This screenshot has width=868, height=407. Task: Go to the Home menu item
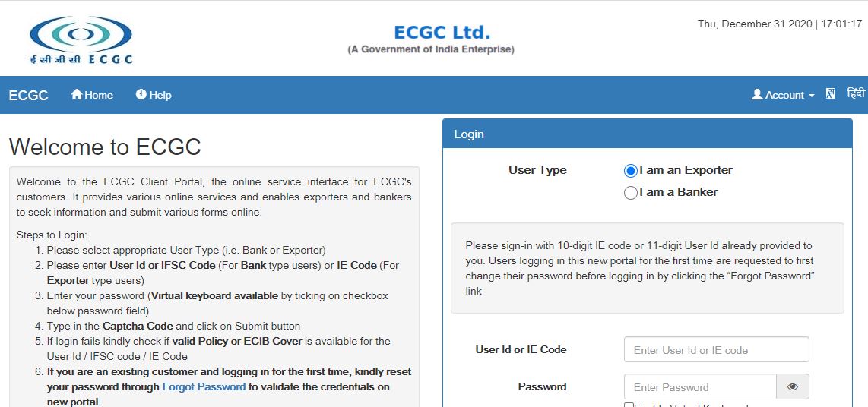[99, 95]
